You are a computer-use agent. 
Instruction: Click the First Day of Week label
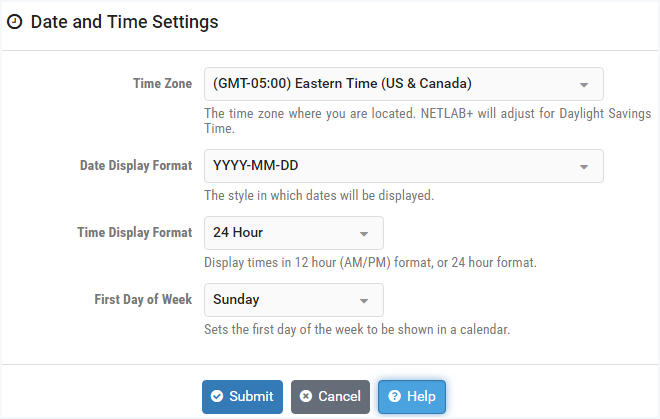(x=143, y=299)
